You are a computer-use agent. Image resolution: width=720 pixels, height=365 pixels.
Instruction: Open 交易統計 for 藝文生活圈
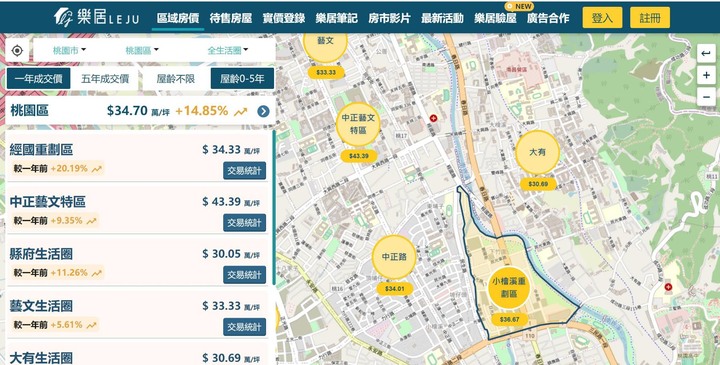pyautogui.click(x=245, y=327)
